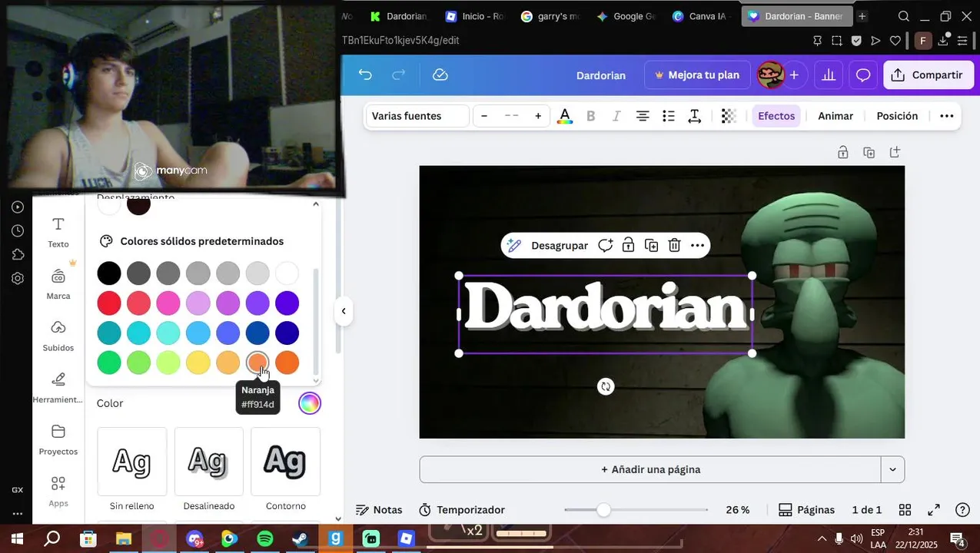Viewport: 980px width, 553px height.
Task: Lock the selected Dardorian text group
Action: 628,245
